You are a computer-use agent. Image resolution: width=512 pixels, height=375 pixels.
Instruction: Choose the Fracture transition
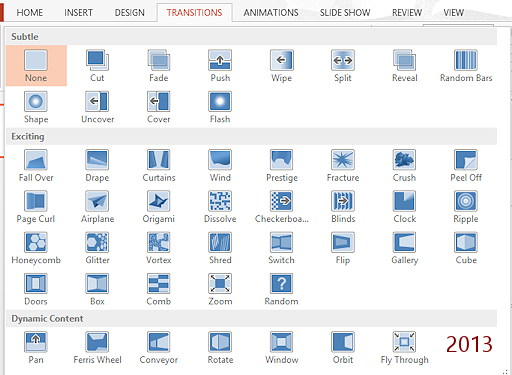coord(343,165)
